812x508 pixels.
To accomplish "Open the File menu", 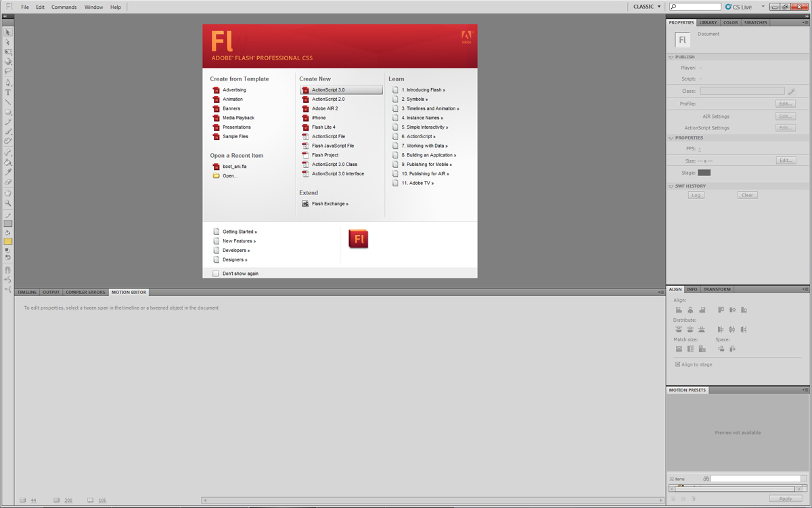I will [25, 7].
